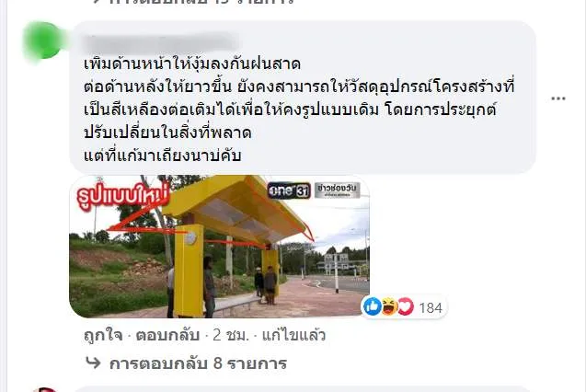Click the red รูปแบบใหม่ label in photo
Screen dimensions: 586x392
click(x=123, y=196)
